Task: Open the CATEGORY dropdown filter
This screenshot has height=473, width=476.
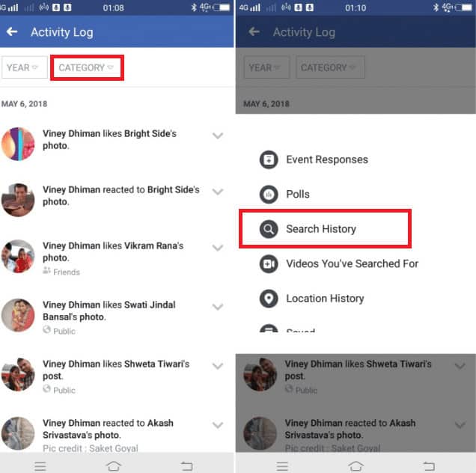Action: pyautogui.click(x=87, y=67)
